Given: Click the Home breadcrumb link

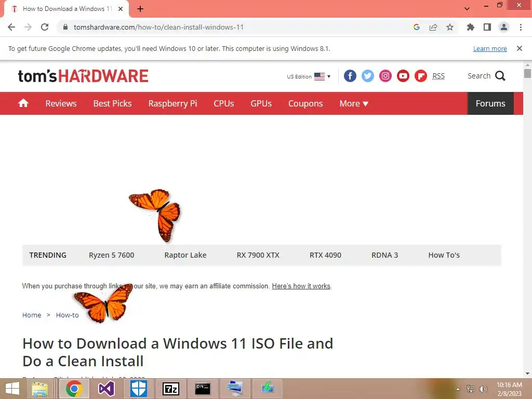Looking at the screenshot, I should [32, 315].
